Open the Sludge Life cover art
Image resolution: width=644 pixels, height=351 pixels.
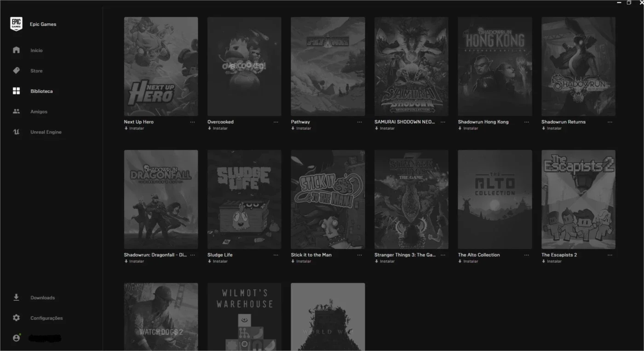[244, 199]
